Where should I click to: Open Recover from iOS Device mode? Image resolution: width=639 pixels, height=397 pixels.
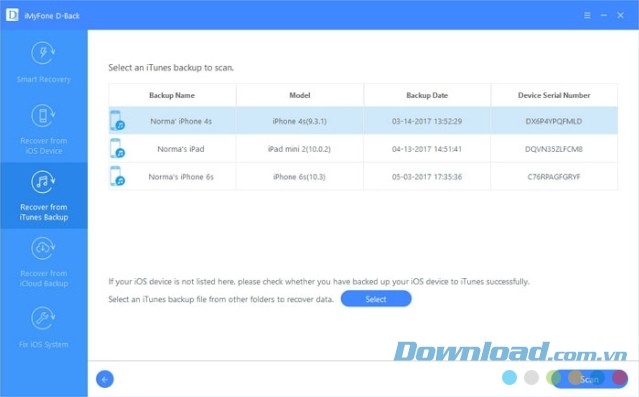(x=44, y=146)
